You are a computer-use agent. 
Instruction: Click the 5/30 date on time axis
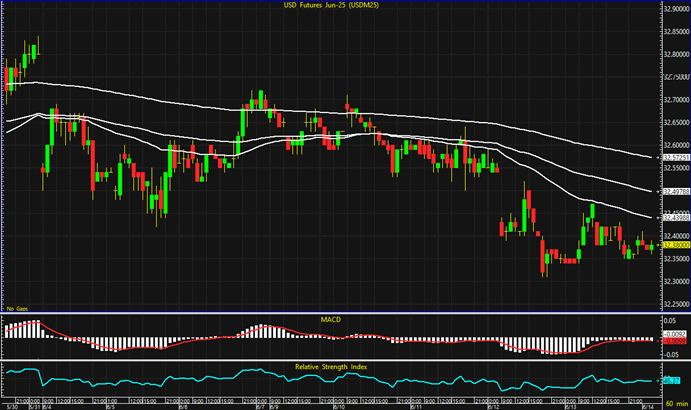10,405
